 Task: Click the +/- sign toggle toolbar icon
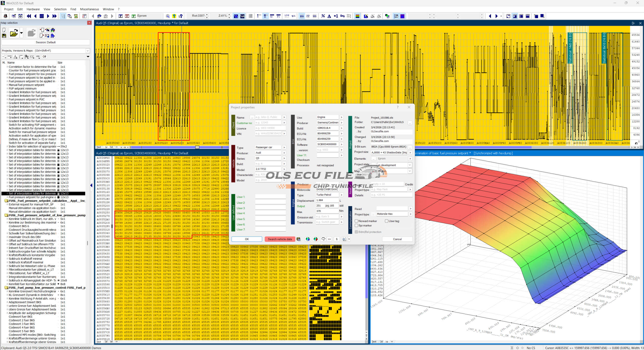pyautogui.click(x=293, y=16)
